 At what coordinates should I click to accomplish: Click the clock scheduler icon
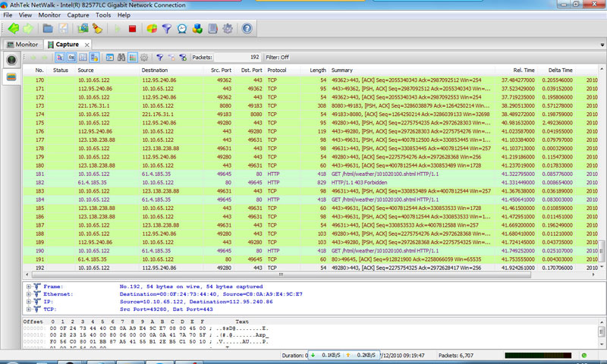[181, 29]
